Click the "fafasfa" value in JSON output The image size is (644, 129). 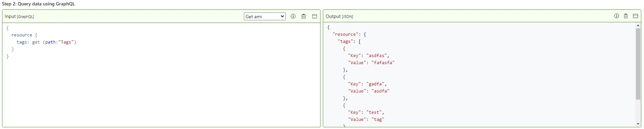click(383, 63)
